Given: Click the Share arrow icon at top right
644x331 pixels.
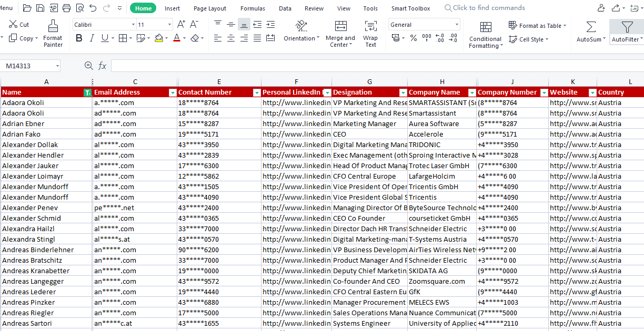Looking at the screenshot, I should point(616,8).
